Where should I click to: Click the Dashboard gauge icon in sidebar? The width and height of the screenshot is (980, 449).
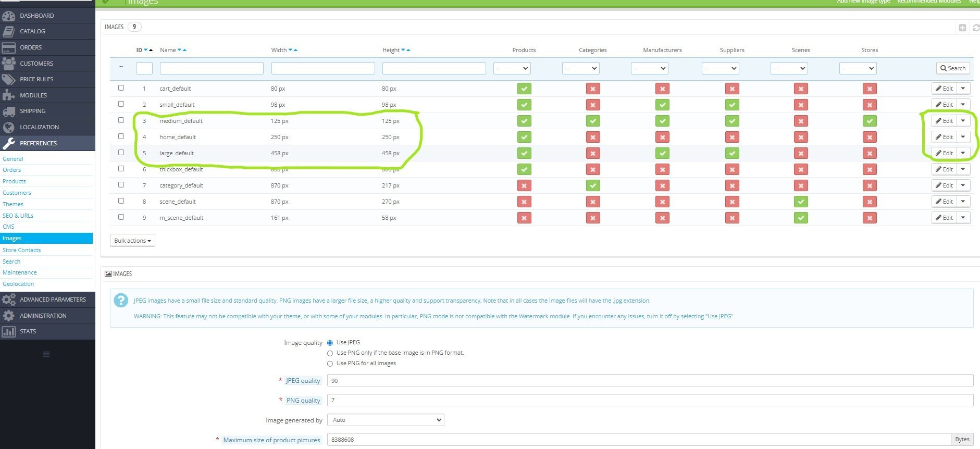(8, 16)
